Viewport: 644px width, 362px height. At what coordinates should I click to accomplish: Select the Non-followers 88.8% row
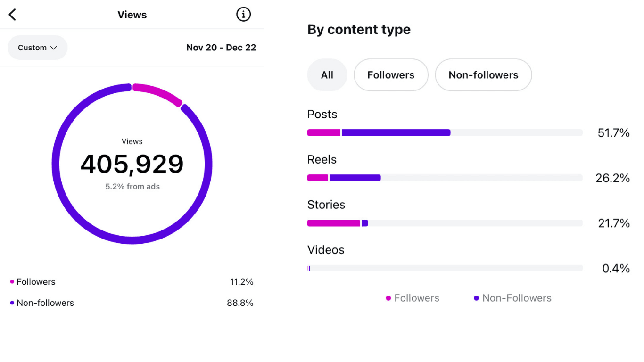[x=132, y=303]
